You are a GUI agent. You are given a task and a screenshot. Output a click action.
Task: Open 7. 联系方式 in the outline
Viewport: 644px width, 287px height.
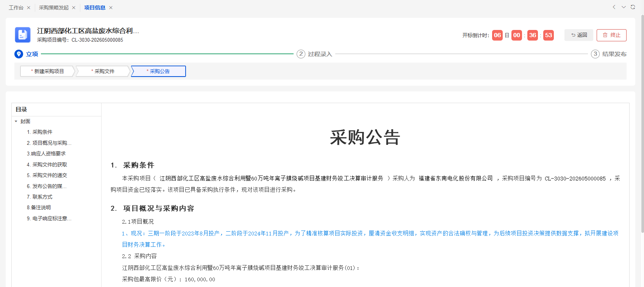pyautogui.click(x=39, y=197)
